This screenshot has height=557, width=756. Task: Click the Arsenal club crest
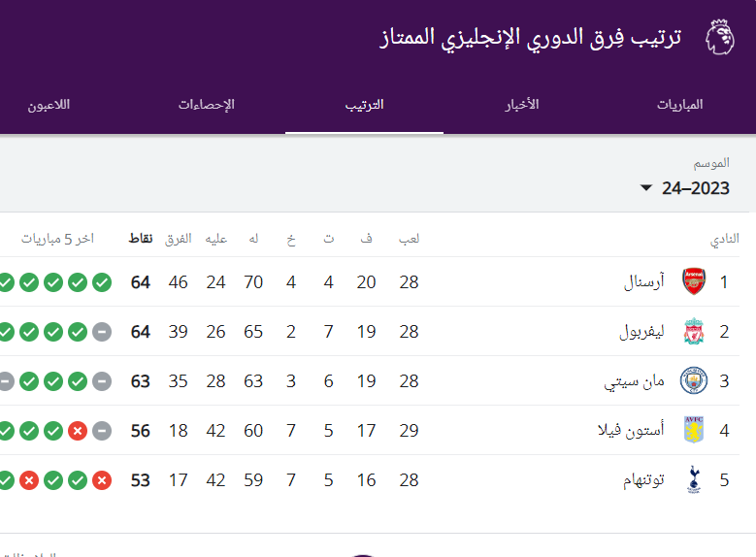click(x=694, y=282)
